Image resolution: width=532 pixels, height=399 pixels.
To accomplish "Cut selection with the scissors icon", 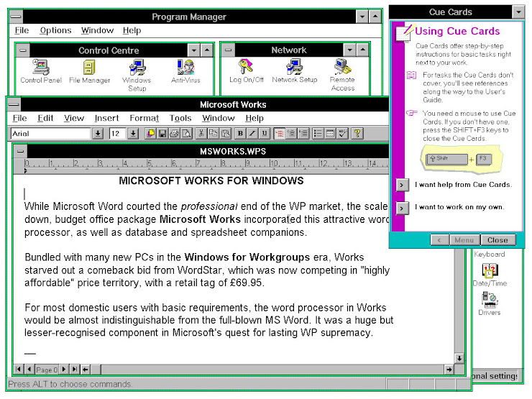I will click(201, 133).
